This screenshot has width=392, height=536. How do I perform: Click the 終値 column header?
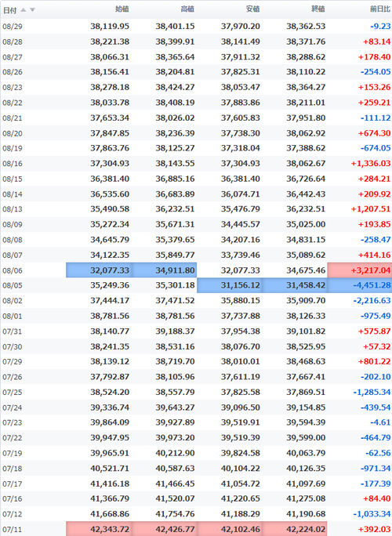point(318,9)
